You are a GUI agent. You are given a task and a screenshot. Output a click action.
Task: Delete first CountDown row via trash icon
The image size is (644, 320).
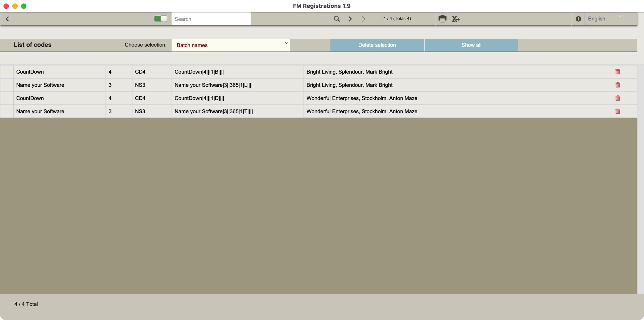pyautogui.click(x=617, y=72)
